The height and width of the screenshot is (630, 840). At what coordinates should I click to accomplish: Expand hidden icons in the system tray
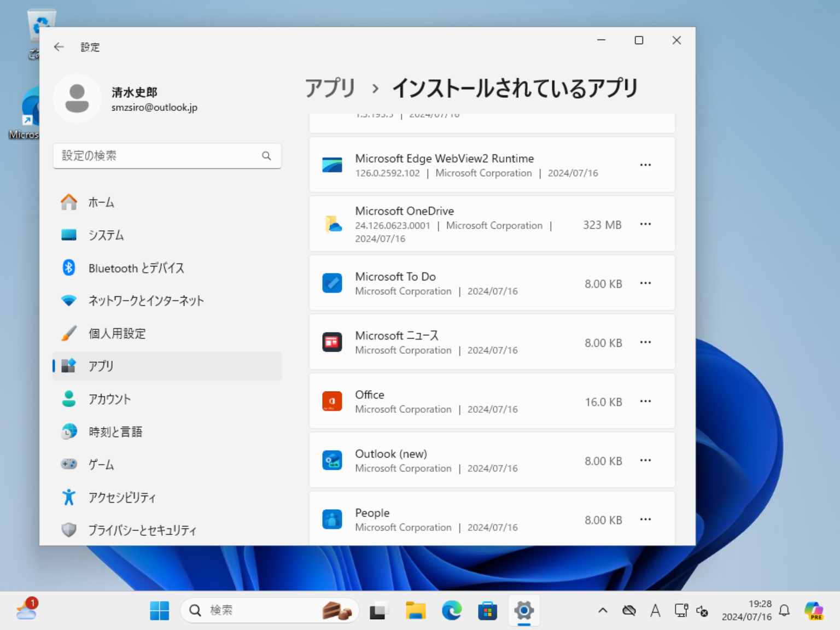pyautogui.click(x=602, y=610)
